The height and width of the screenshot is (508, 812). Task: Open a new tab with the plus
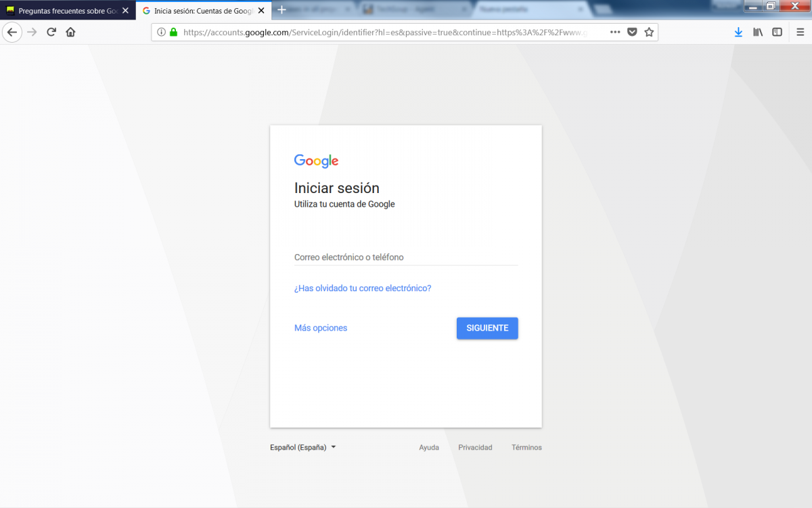click(282, 10)
